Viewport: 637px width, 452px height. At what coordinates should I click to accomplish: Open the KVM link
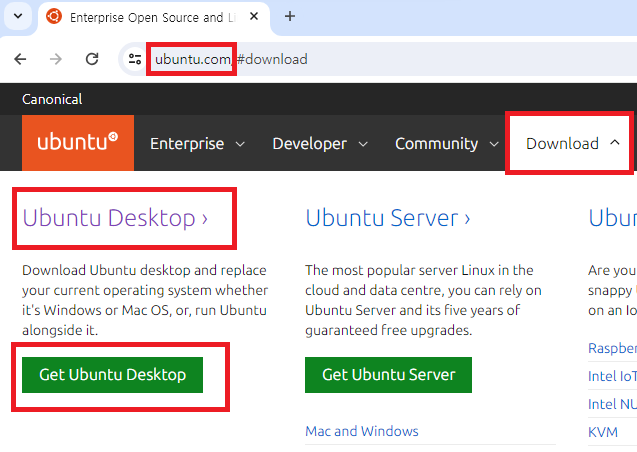pyautogui.click(x=603, y=432)
